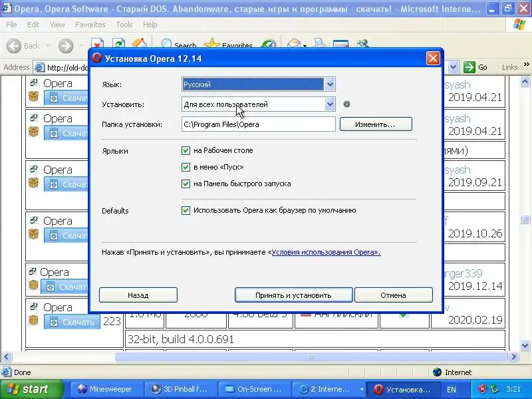Viewport: 532px width, 399px height.
Task: Click the red security shield tray icon
Action: tap(482, 389)
